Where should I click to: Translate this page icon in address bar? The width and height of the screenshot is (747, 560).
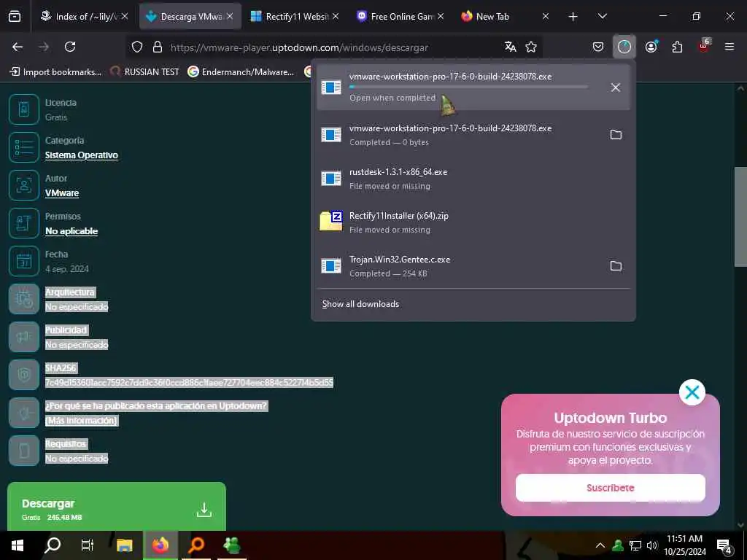coord(510,47)
